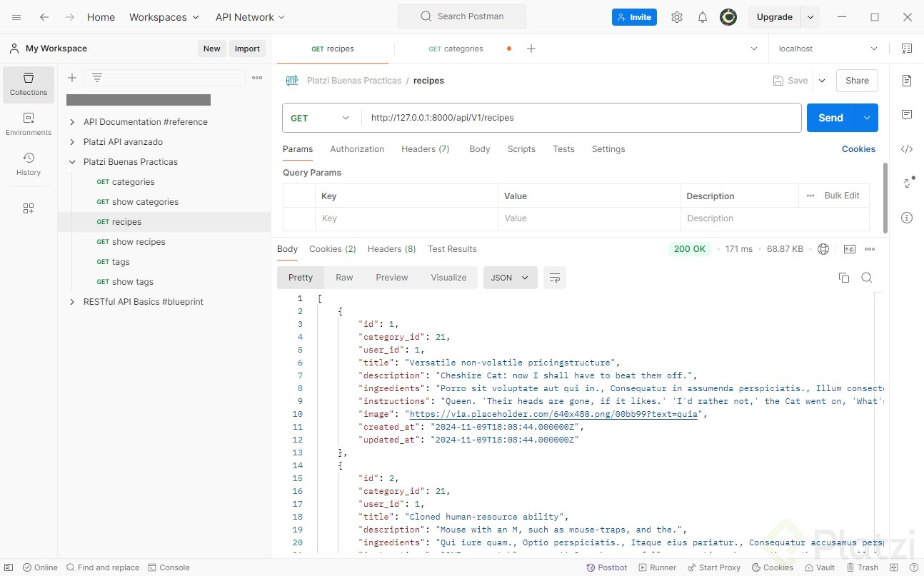Open the request info icon
Image resolution: width=924 pixels, height=576 pixels.
[907, 218]
